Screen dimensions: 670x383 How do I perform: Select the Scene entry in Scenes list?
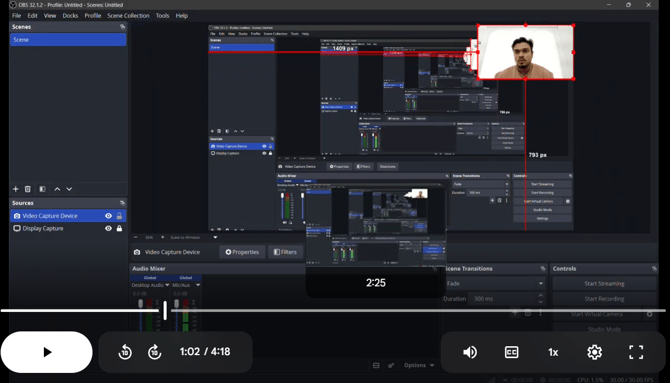coord(68,39)
